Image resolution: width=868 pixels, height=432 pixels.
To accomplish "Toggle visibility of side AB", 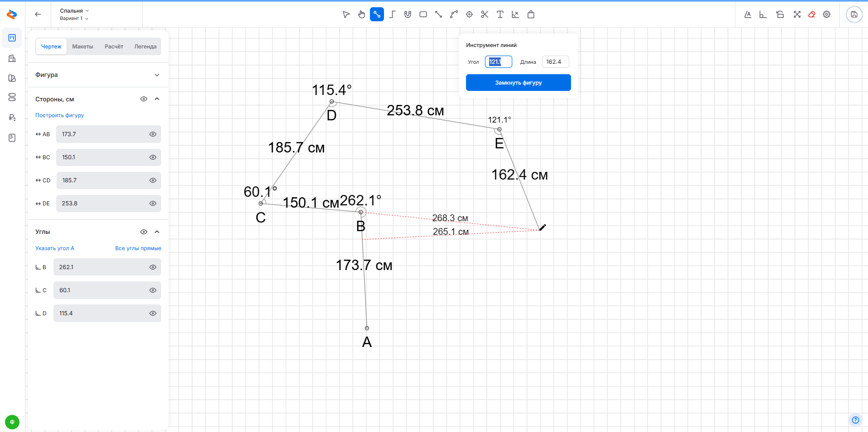I will point(153,134).
